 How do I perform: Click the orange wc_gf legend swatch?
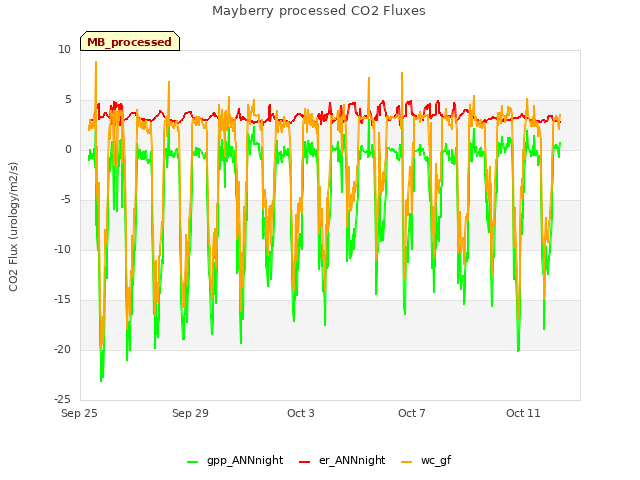coord(407,462)
